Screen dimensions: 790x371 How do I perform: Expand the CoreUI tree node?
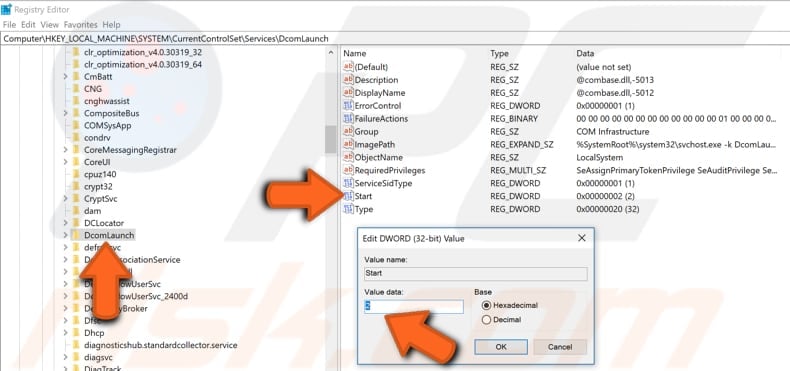65,162
